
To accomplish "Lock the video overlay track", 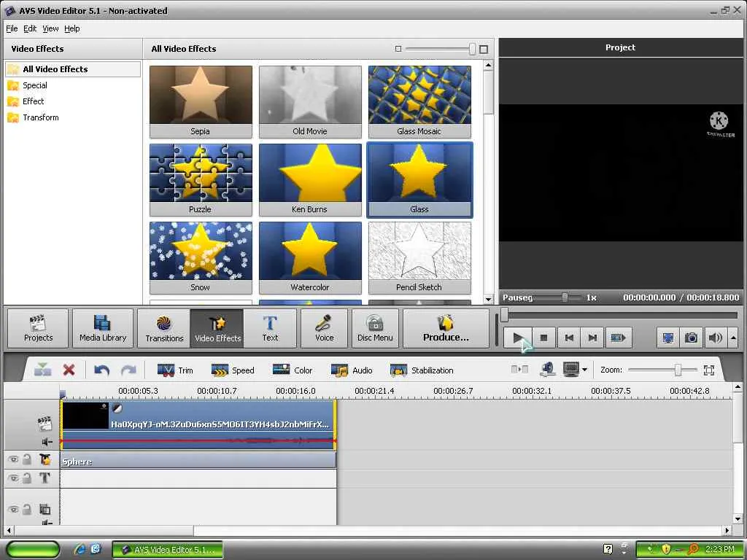I will pos(27,509).
